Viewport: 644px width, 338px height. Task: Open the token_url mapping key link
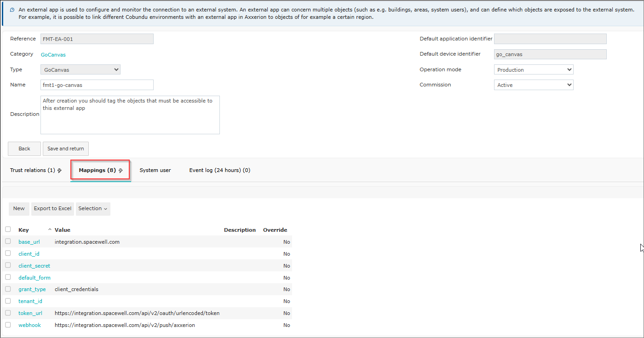click(x=30, y=313)
